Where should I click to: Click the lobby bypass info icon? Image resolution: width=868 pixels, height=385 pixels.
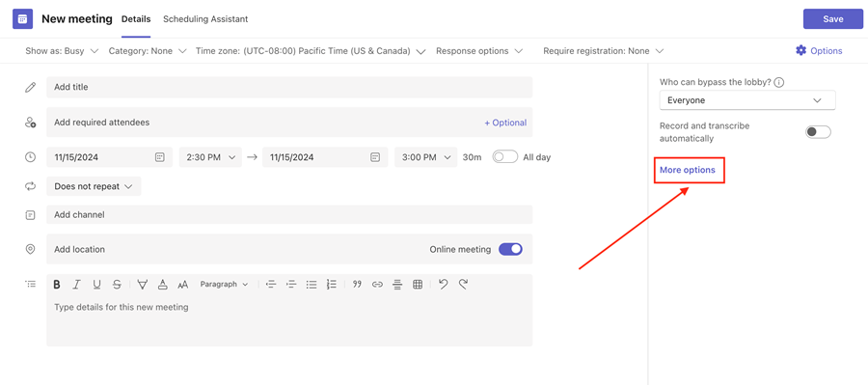tap(779, 82)
